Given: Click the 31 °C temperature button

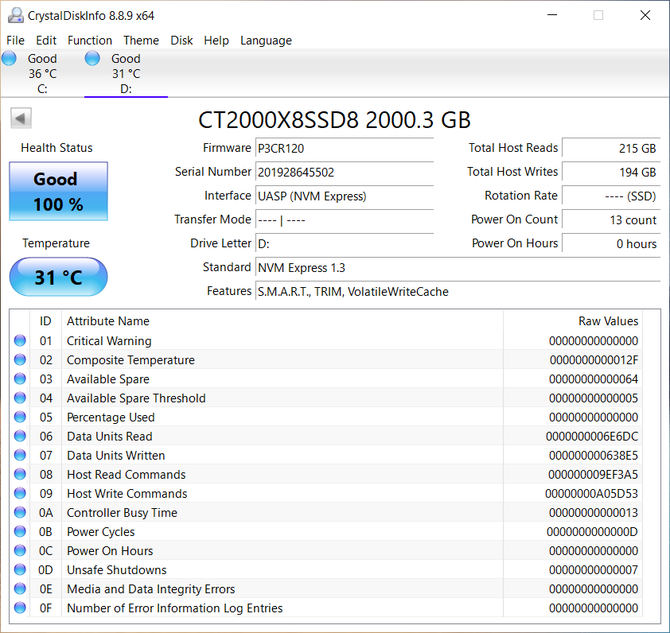Looking at the screenshot, I should (x=58, y=277).
